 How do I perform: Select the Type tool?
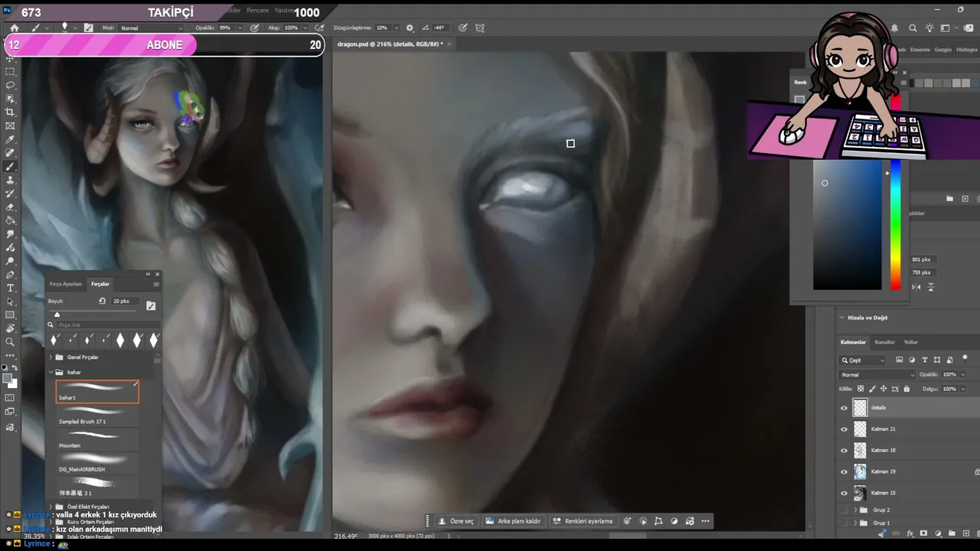(x=11, y=288)
